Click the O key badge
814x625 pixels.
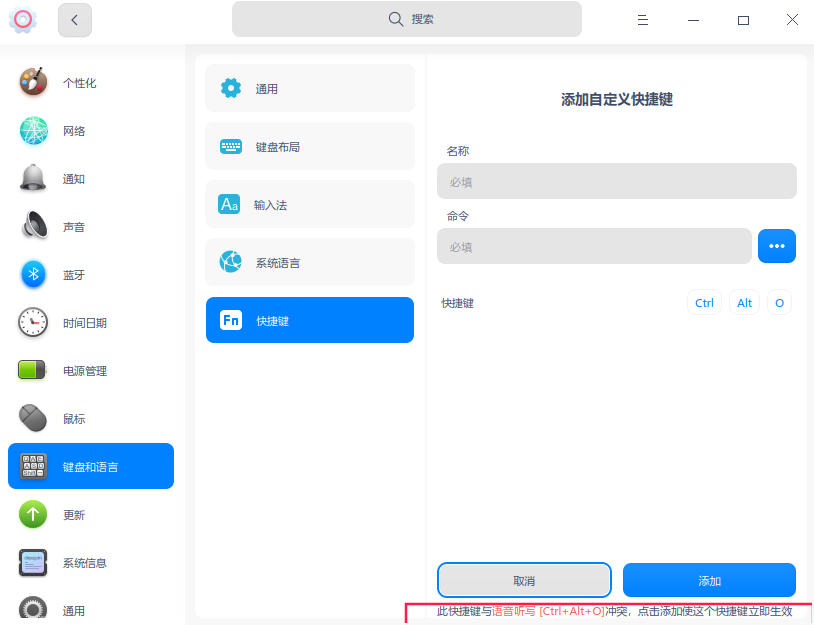[x=779, y=302]
